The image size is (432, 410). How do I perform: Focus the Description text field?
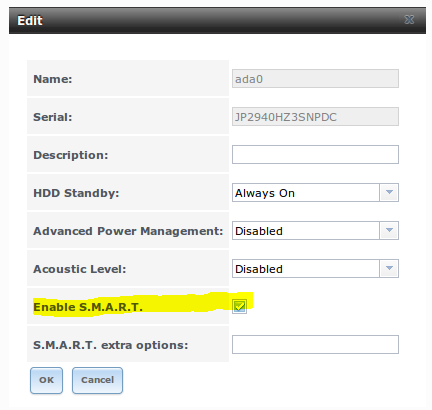click(x=315, y=155)
